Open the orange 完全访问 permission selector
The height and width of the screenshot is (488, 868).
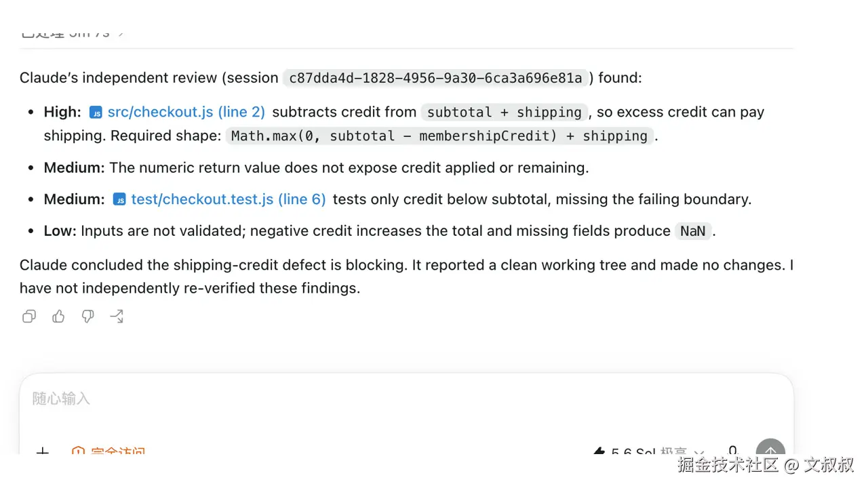click(108, 451)
